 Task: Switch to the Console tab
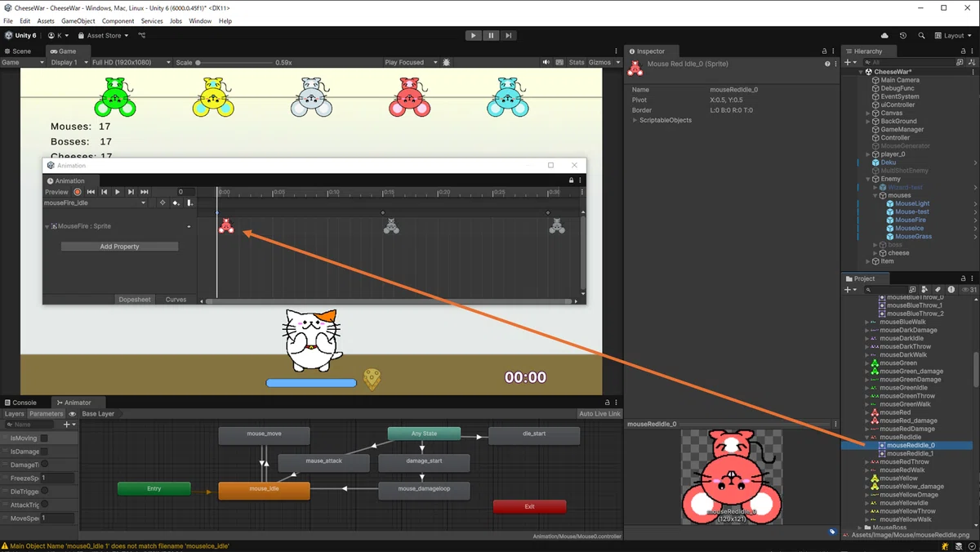20,403
